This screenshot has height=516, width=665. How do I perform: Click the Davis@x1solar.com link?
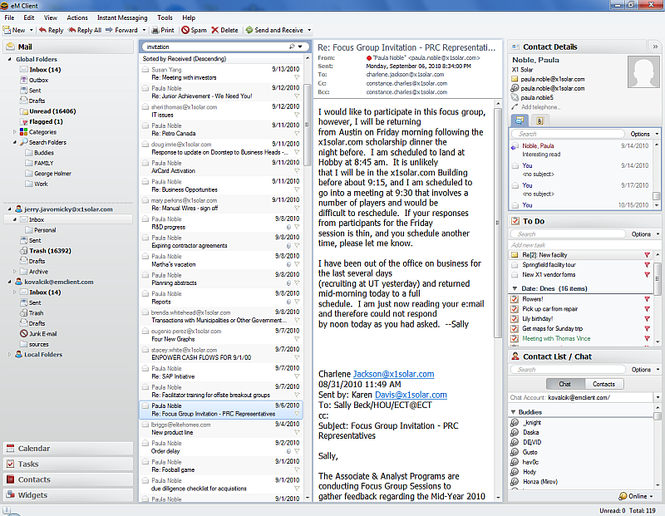tap(411, 395)
